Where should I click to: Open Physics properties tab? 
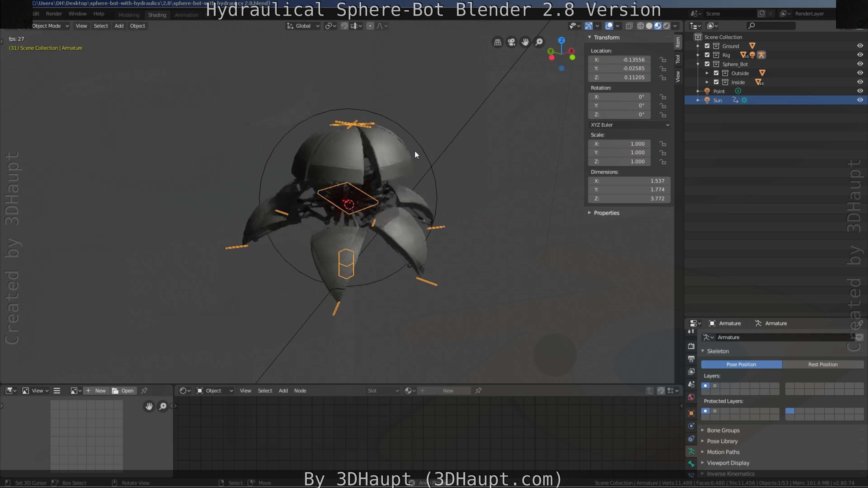(691, 426)
